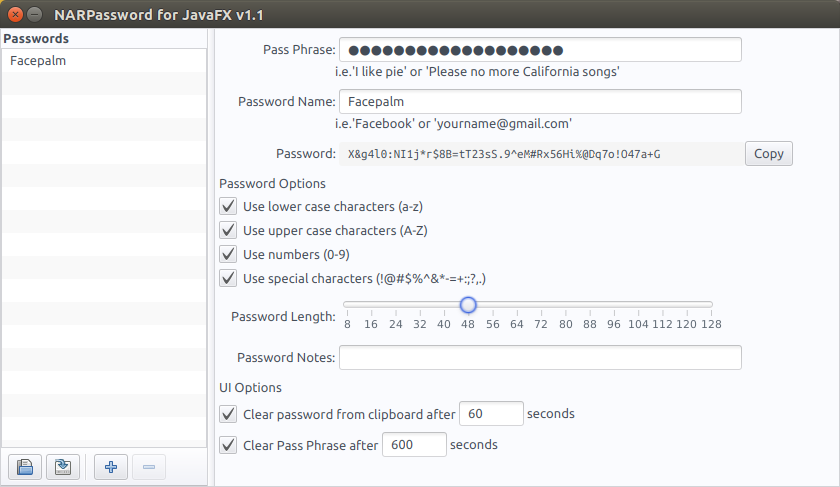Viewport: 840px width, 487px height.
Task: Click the Password Notes field
Action: tap(540, 358)
